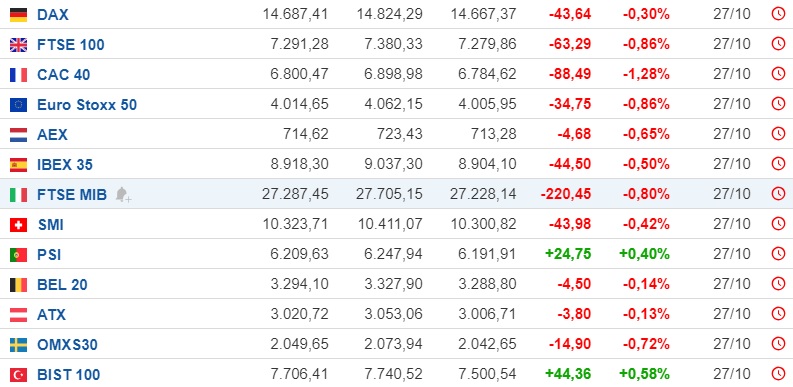Screen dimensions: 793x387
Task: Open the Euro Stoxx 50 link
Action: tap(87, 105)
